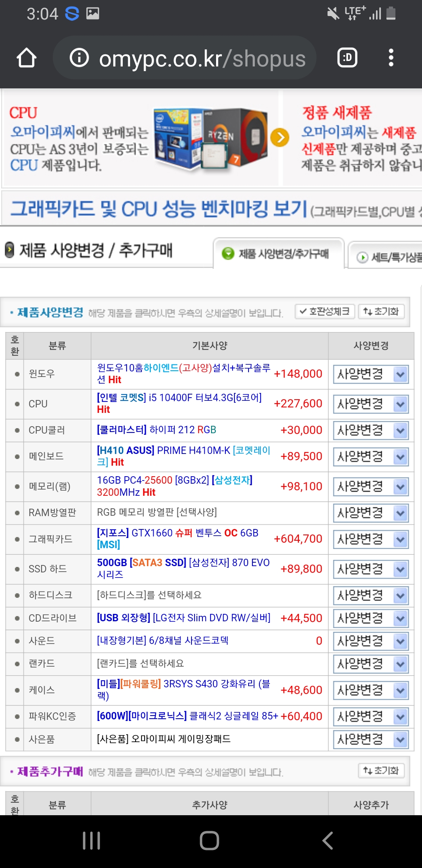
Task: Click the 지포스 GTX1660 슈퍼 벤투스 link
Action: point(177,539)
